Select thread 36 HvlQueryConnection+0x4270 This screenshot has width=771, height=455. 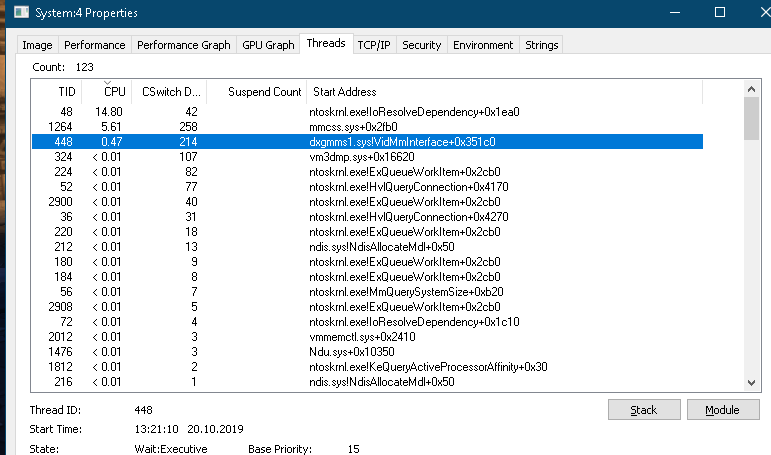(367, 217)
